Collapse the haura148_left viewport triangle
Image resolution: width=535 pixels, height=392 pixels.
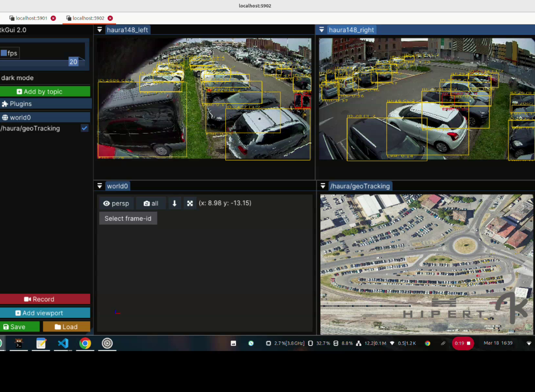[99, 30]
